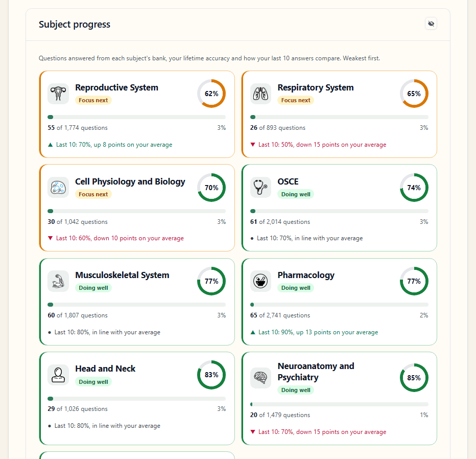Hide the Subject progress panel via eye-slash icon
Screen dimensions: 476x459
(x=431, y=24)
